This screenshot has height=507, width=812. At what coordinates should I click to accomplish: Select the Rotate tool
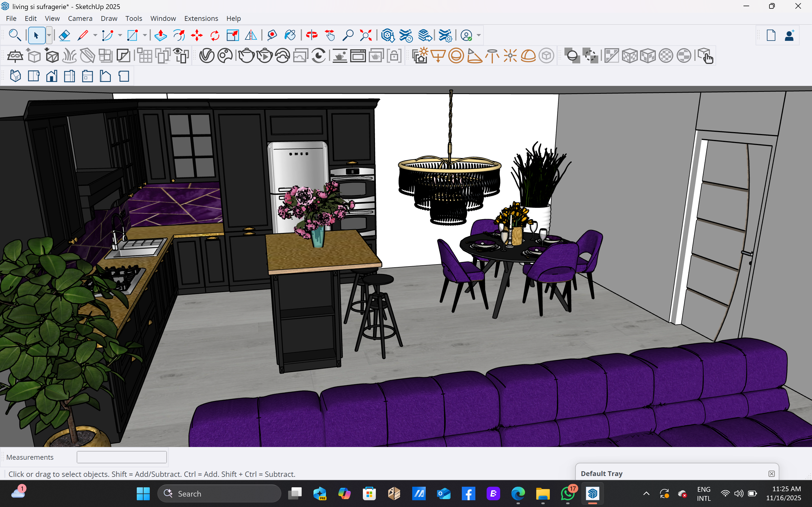point(215,35)
